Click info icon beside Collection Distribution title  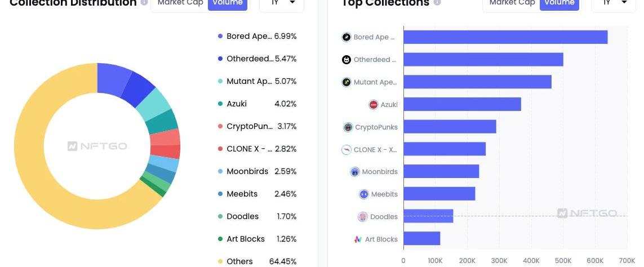click(144, 2)
